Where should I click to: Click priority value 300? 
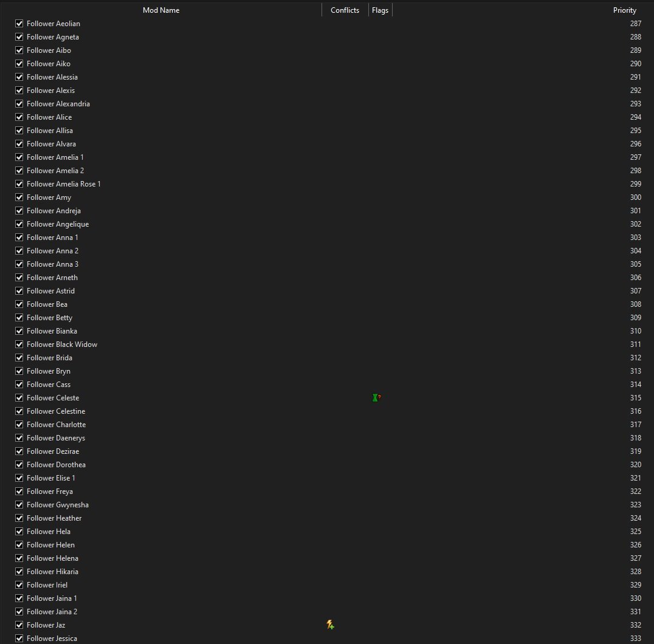click(635, 197)
